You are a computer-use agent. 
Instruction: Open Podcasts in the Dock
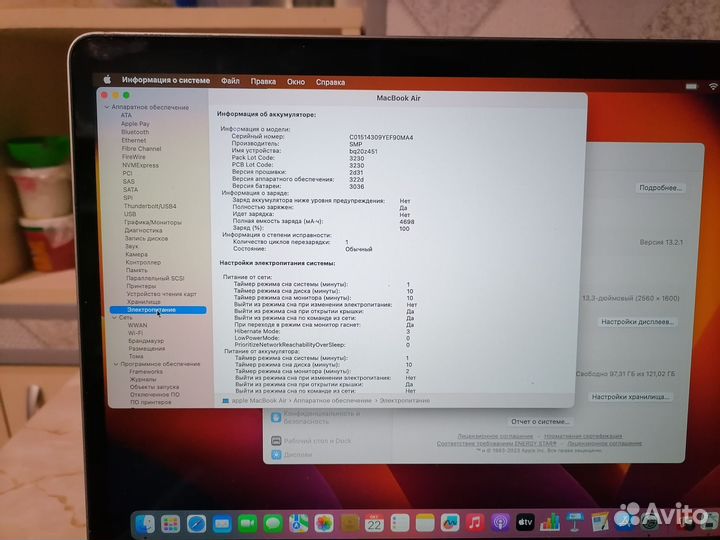[x=500, y=523]
